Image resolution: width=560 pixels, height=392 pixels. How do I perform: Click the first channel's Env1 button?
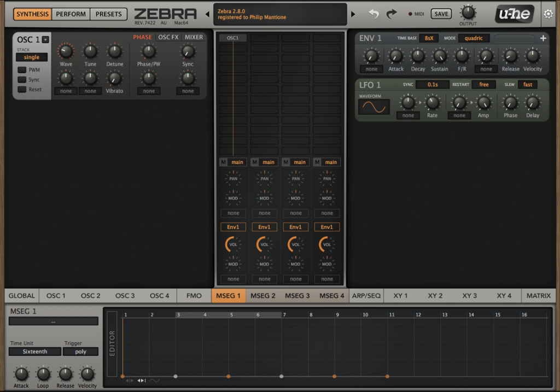[x=233, y=226]
